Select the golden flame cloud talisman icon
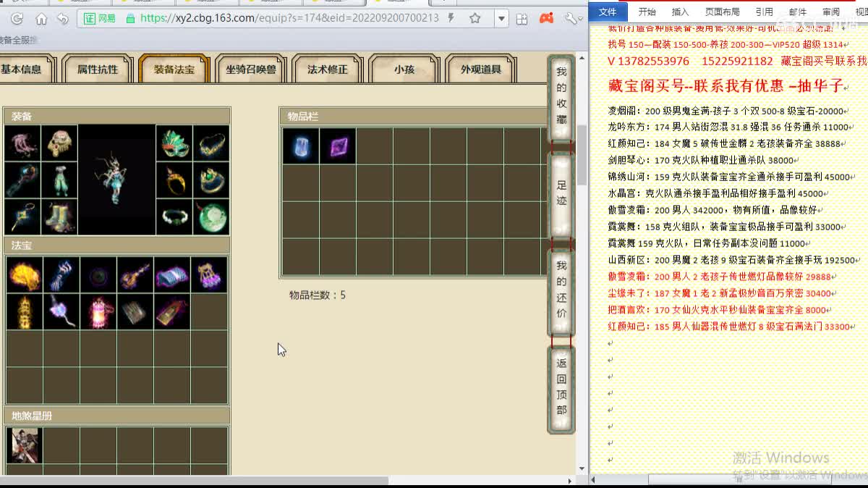This screenshot has height=488, width=868. tap(25, 275)
